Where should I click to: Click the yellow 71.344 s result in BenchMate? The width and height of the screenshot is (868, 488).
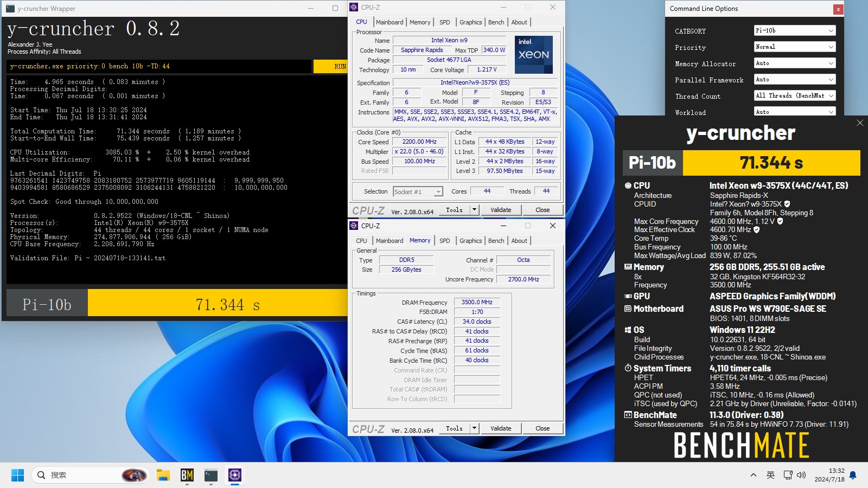pos(771,163)
